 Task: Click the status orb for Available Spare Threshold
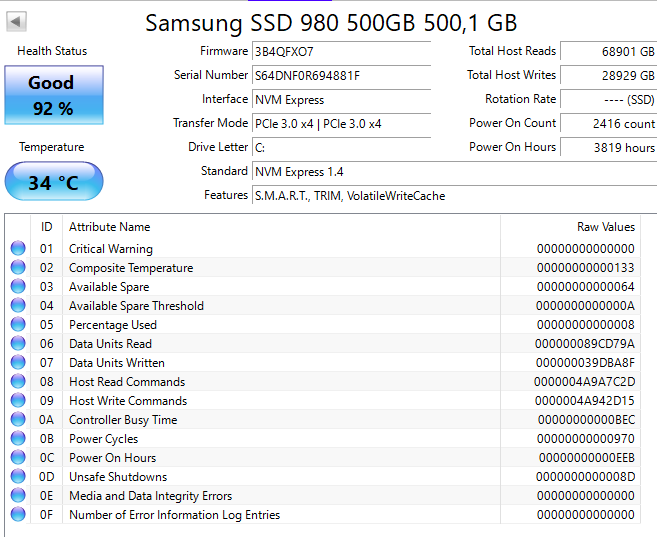click(18, 305)
